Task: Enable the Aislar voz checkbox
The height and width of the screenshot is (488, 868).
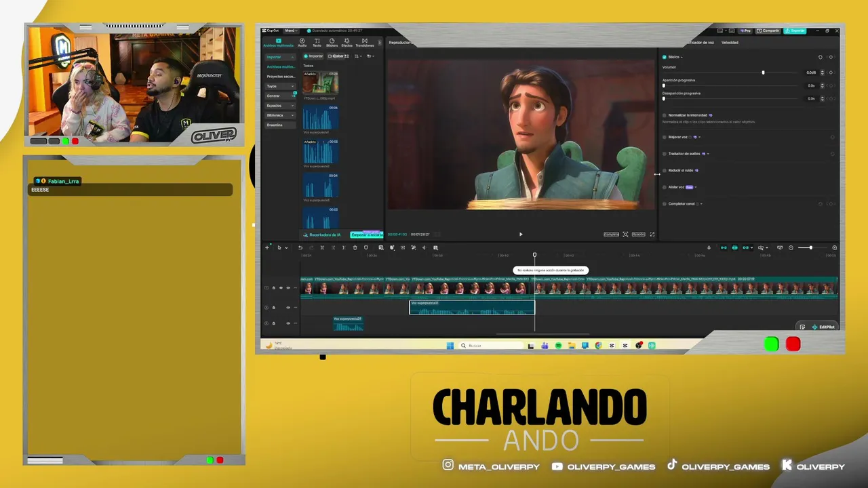Action: pyautogui.click(x=664, y=187)
